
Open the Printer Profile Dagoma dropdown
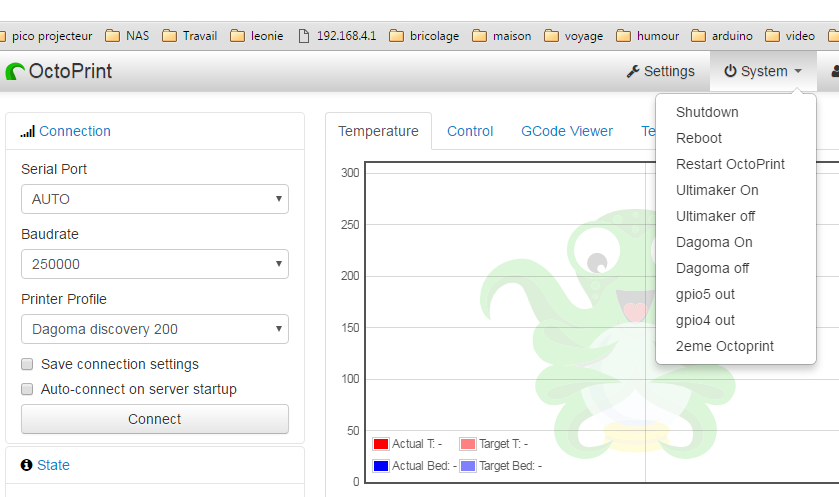(155, 329)
